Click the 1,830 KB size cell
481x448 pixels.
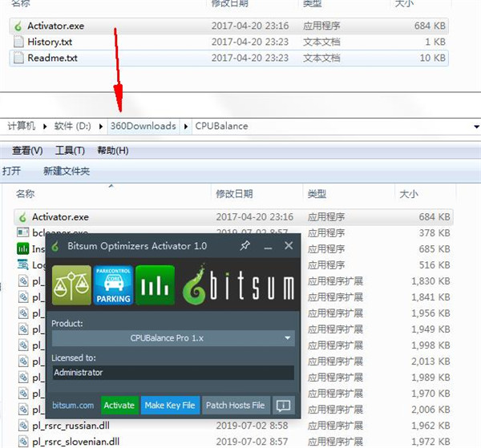(430, 281)
